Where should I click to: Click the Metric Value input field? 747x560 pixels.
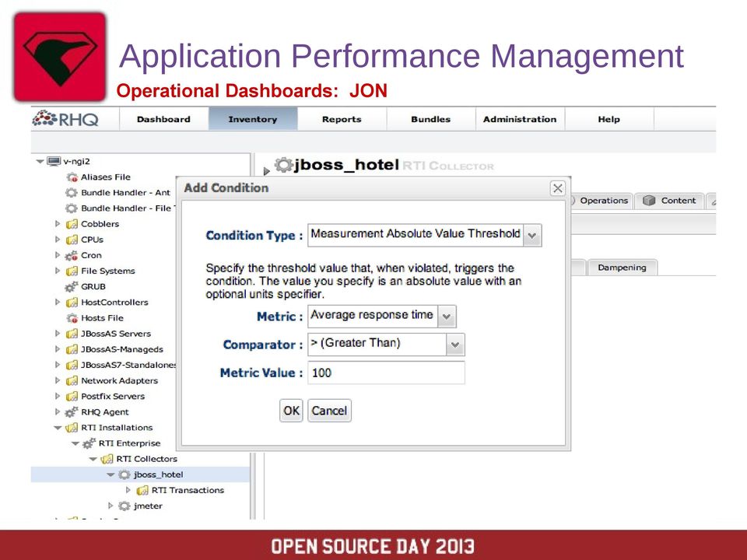pos(386,373)
